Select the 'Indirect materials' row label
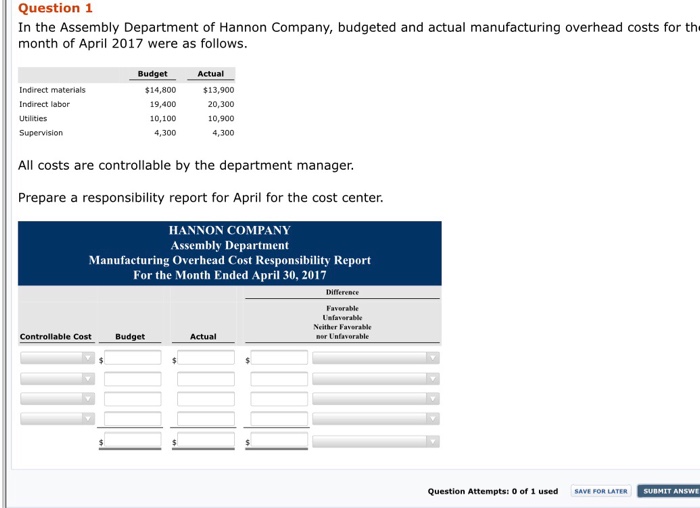The width and height of the screenshot is (700, 508). tap(52, 90)
